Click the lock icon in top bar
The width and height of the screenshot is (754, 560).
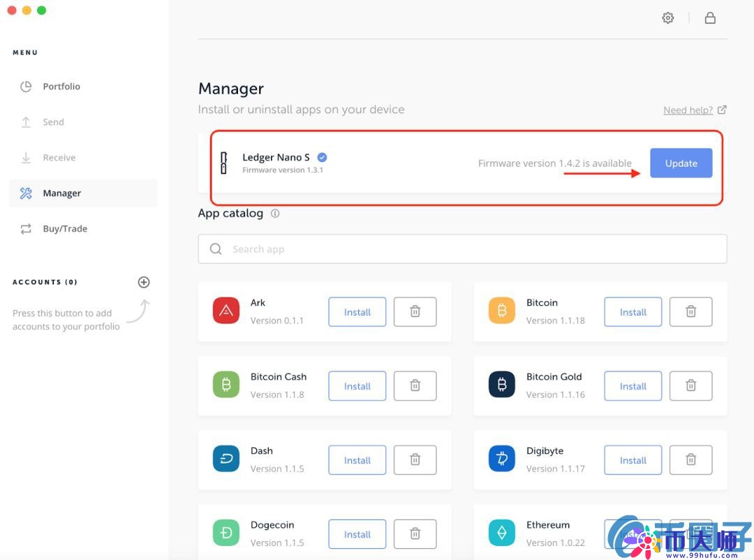pyautogui.click(x=710, y=18)
